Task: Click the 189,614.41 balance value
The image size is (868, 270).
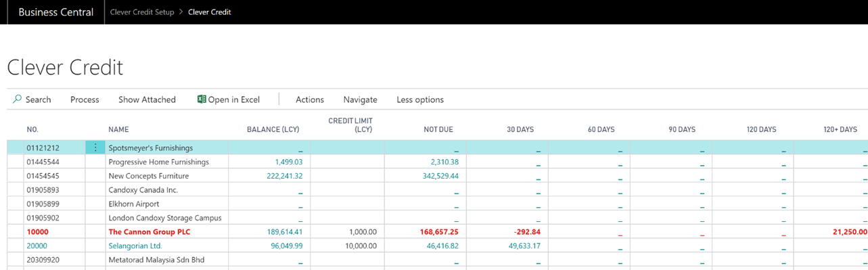Action: (285, 231)
